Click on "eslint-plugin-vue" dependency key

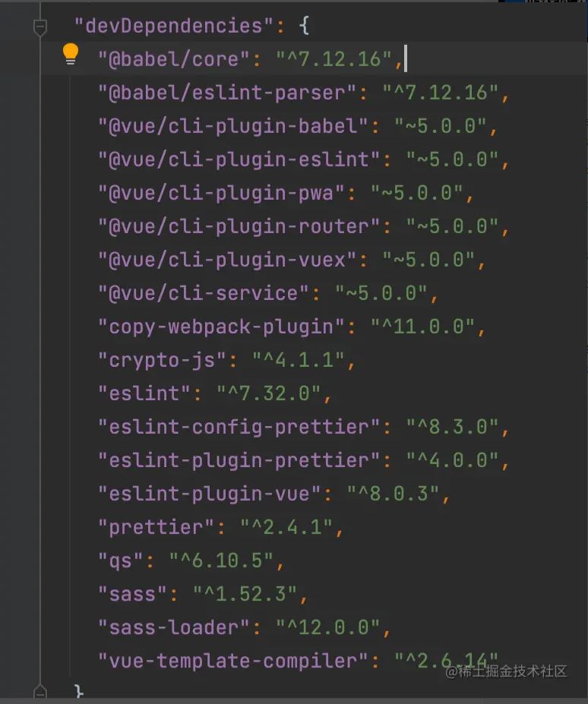[x=210, y=494]
